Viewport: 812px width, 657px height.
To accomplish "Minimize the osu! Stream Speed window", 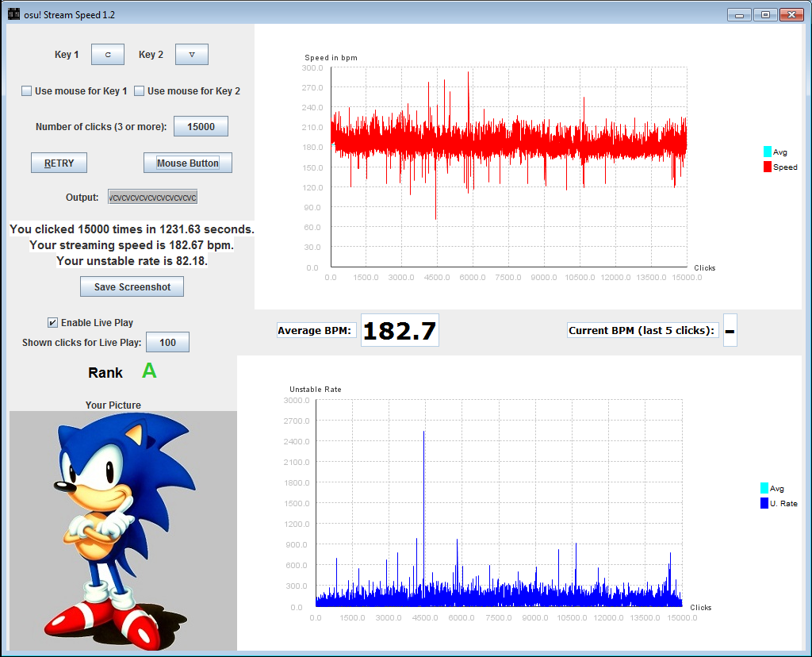I will pyautogui.click(x=740, y=15).
